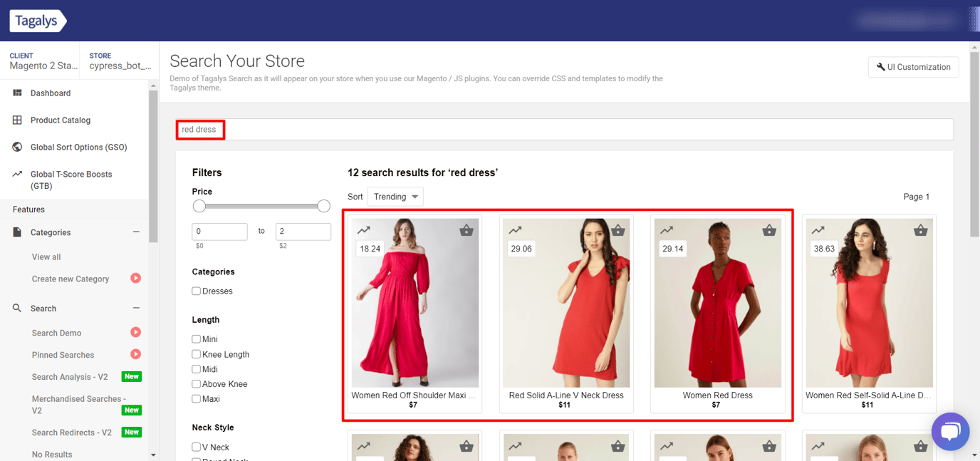980x461 pixels.
Task: Click the New badge beside Search Analysis - V2
Action: point(132,376)
